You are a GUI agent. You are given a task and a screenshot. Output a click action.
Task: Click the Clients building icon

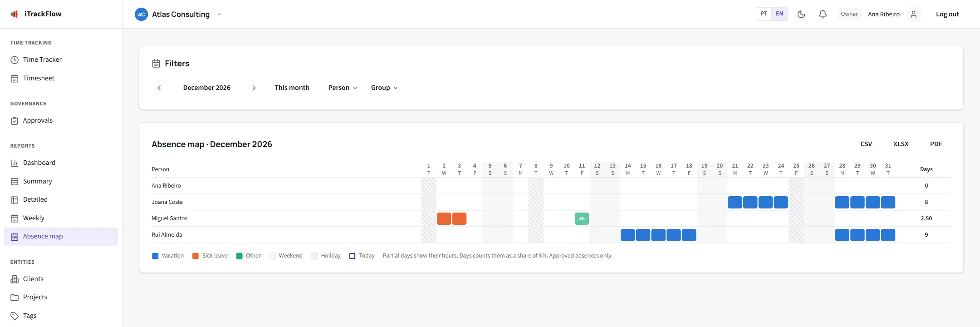click(15, 279)
